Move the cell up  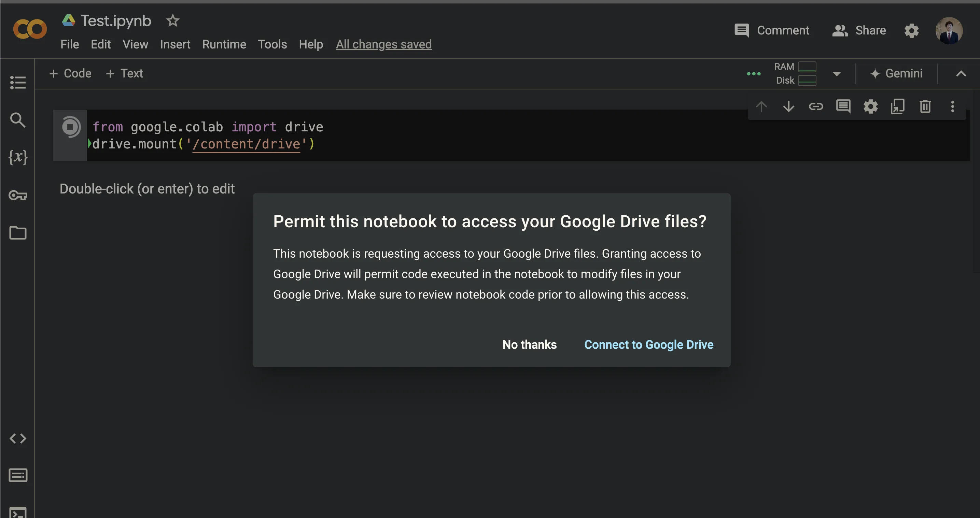pyautogui.click(x=761, y=106)
